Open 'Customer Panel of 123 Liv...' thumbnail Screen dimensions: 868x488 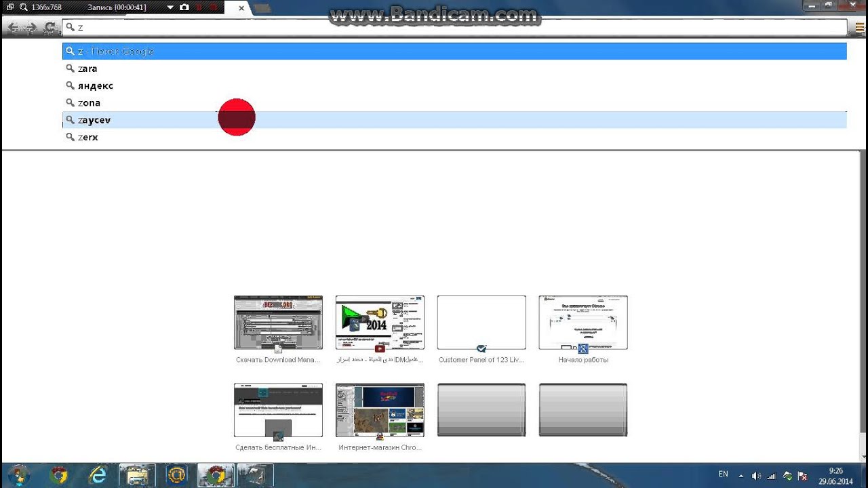point(481,323)
